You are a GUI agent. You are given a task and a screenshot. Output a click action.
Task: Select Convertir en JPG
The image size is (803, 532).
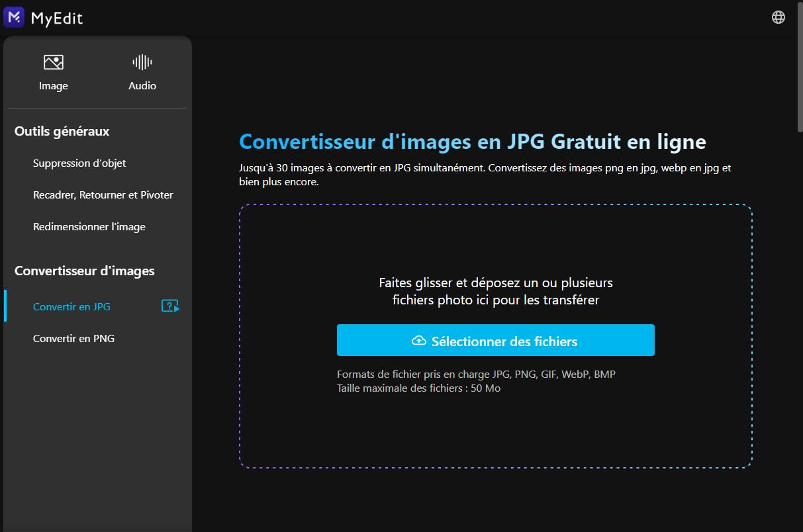[71, 306]
